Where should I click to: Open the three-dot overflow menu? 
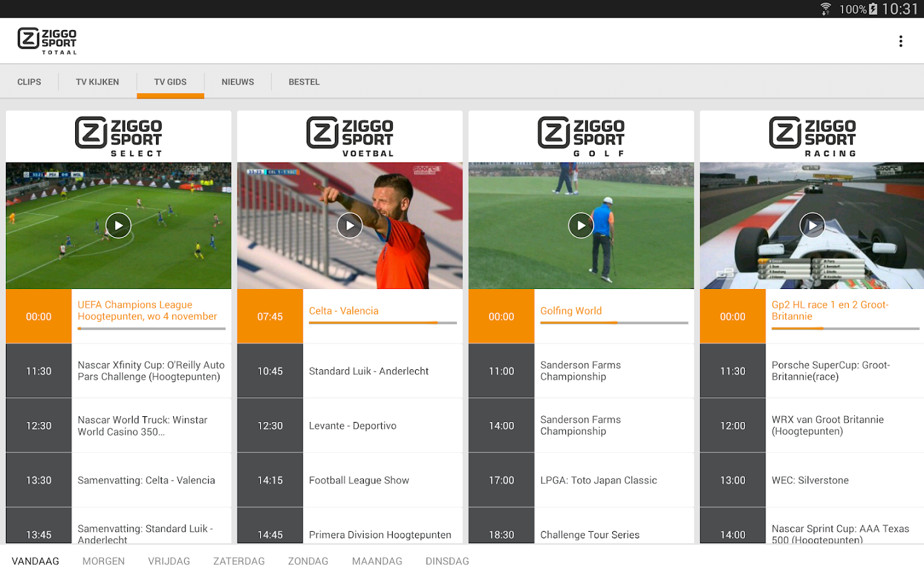(x=900, y=41)
